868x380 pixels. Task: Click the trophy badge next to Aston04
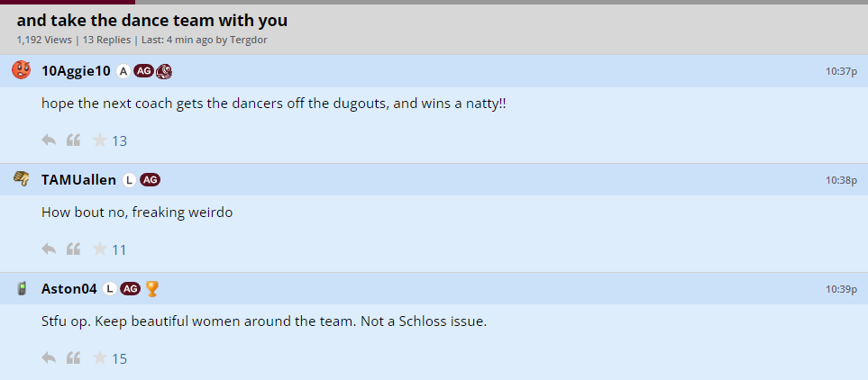152,289
